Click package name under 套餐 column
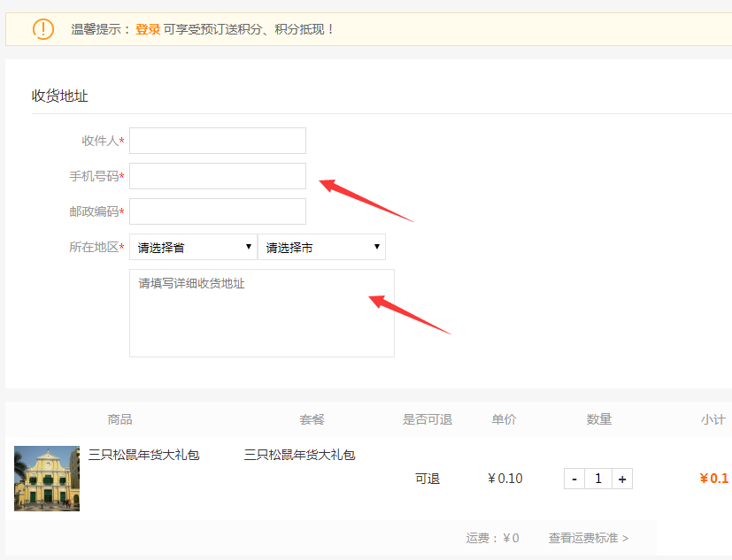Screen dimensions: 732x560 (299, 455)
